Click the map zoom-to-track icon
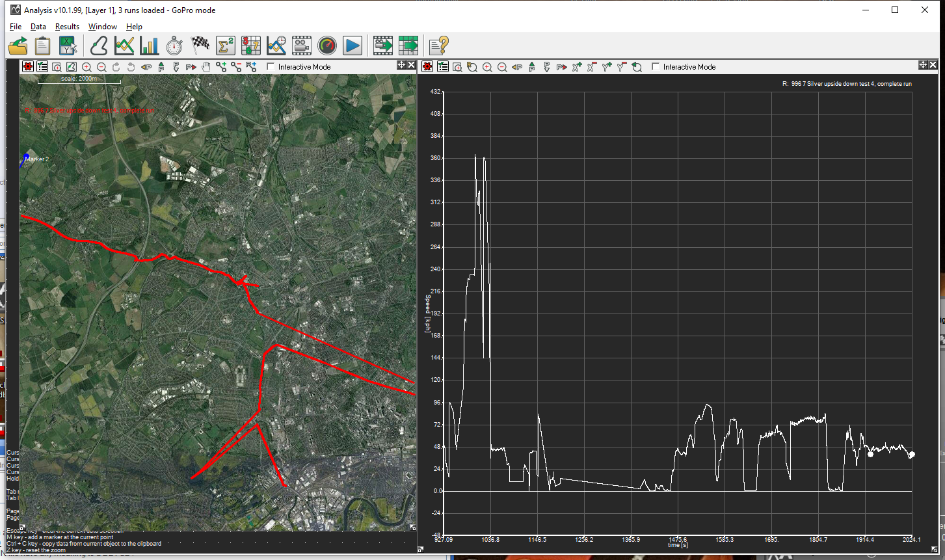Screen dimensions: 945x560 tap(72, 66)
